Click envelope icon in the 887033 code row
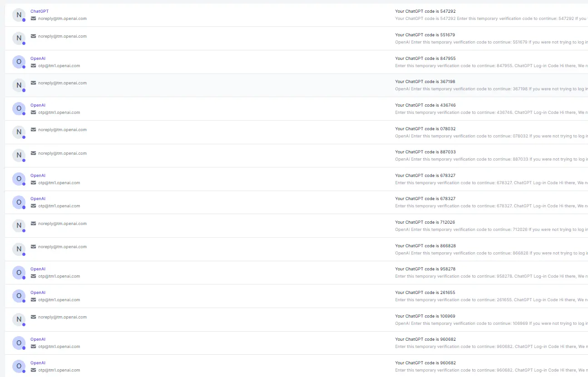This screenshot has width=588, height=377. tap(33, 153)
